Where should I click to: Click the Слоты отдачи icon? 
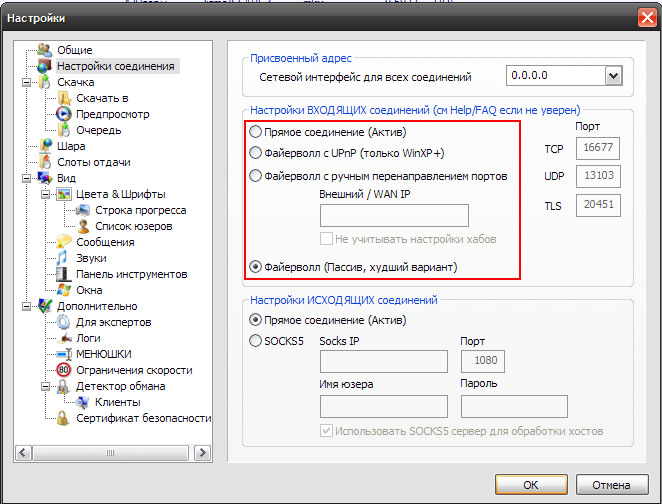[45, 162]
